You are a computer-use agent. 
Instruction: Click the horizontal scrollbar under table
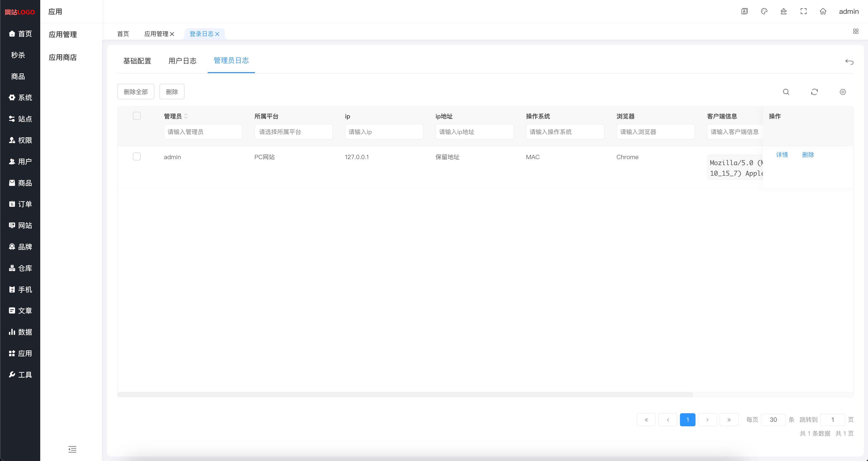point(404,394)
